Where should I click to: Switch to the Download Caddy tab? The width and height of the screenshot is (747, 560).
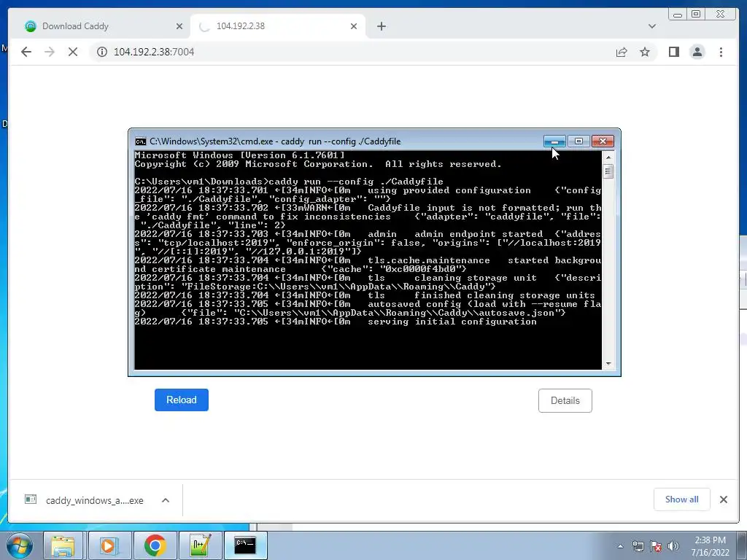[101, 26]
